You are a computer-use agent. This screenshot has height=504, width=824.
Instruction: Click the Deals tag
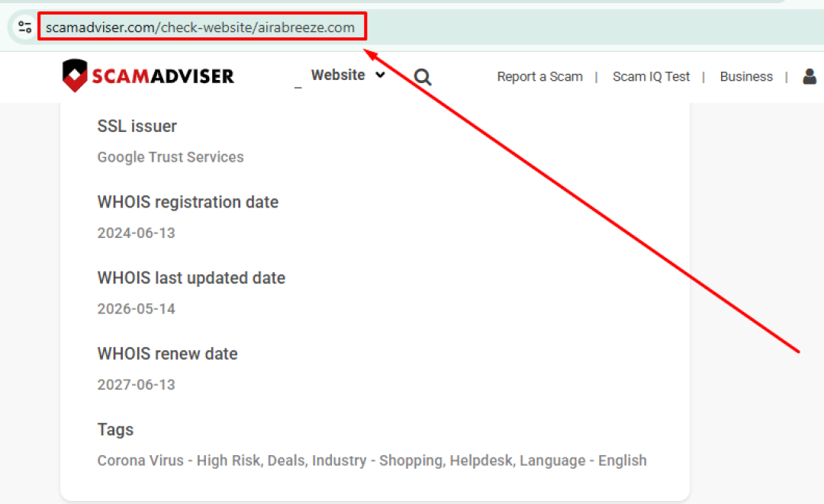click(286, 461)
